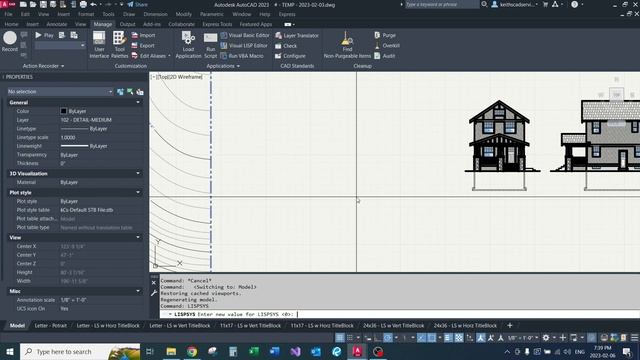Toggle PICKADD icon in Properties palette
640x360 pixels.
click(120, 92)
